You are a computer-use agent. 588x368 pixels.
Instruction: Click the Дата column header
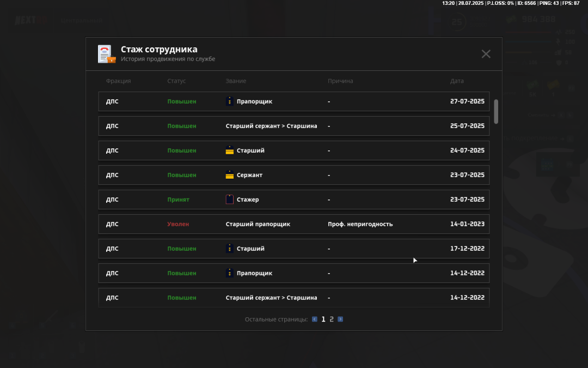pyautogui.click(x=457, y=81)
